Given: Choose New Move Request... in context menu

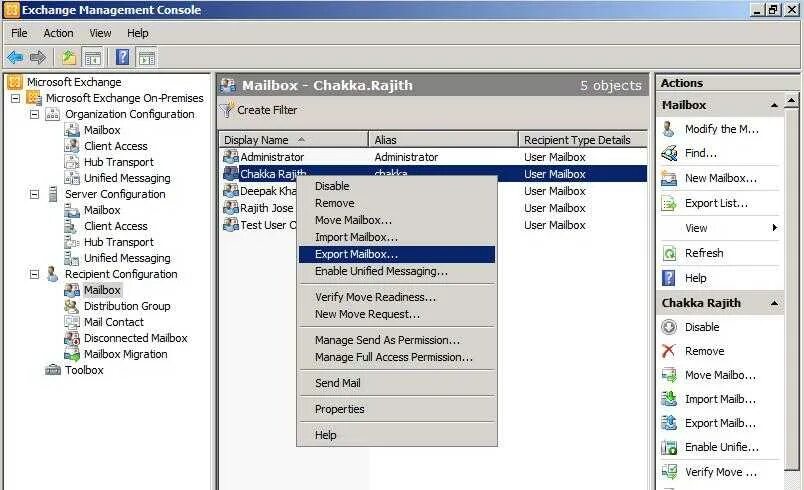Looking at the screenshot, I should click(x=397, y=314).
